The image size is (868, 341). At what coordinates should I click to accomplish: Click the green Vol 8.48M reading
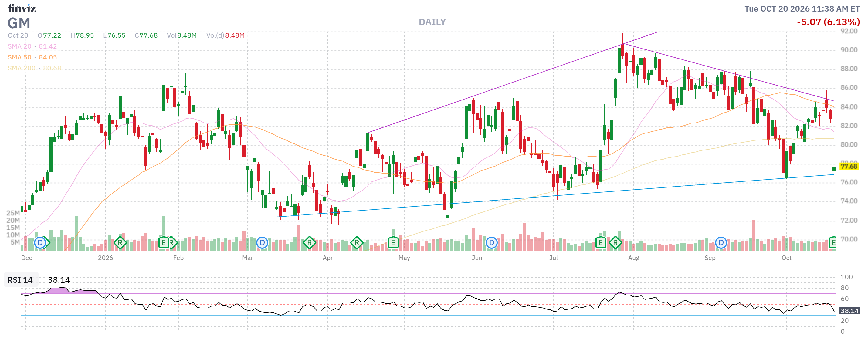coord(181,35)
